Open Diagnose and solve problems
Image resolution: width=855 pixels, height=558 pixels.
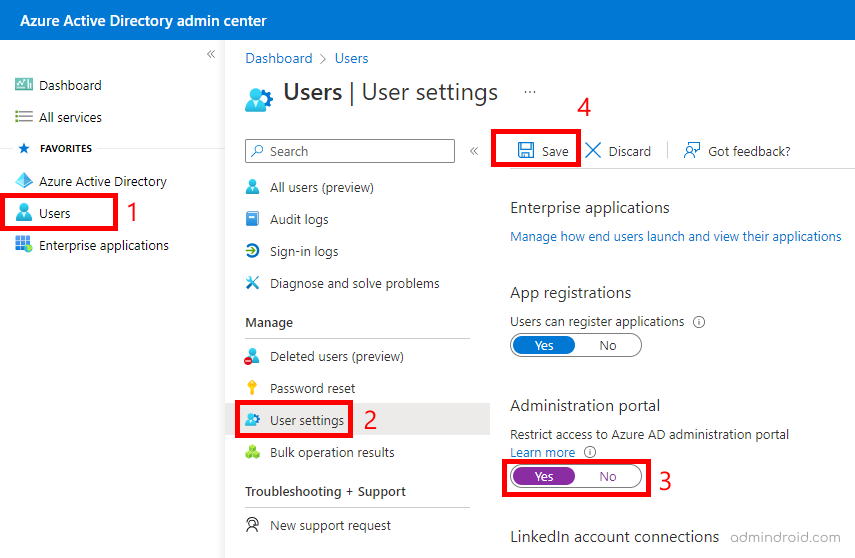coord(354,284)
